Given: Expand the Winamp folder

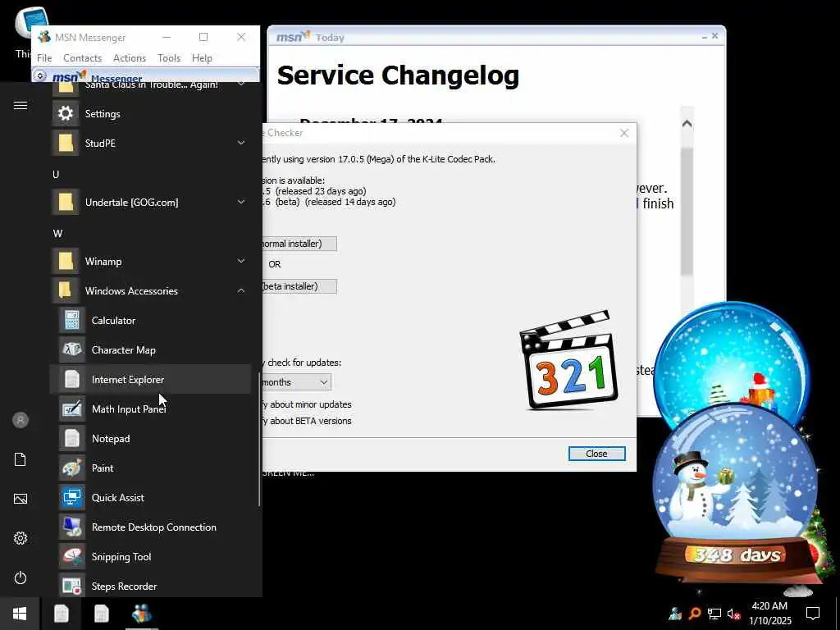Looking at the screenshot, I should click(241, 261).
